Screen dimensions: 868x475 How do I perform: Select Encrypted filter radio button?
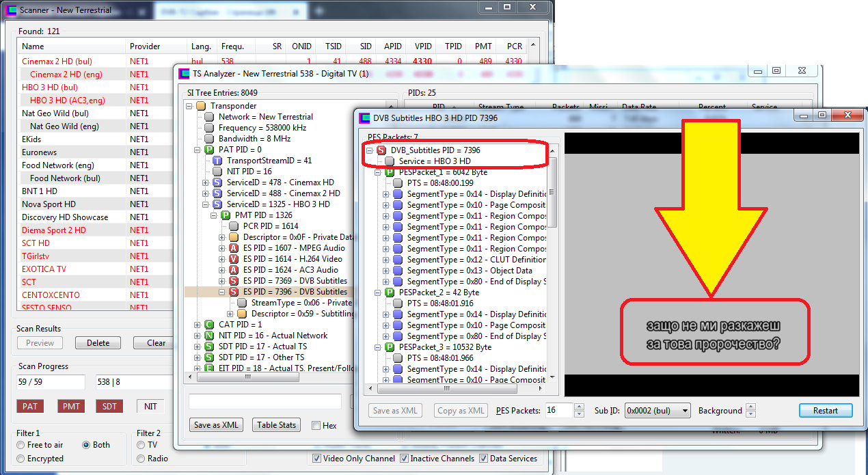[x=21, y=459]
